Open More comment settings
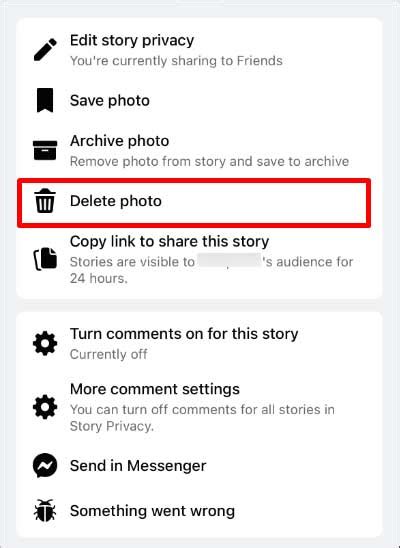Image resolution: width=400 pixels, height=548 pixels. 199,407
